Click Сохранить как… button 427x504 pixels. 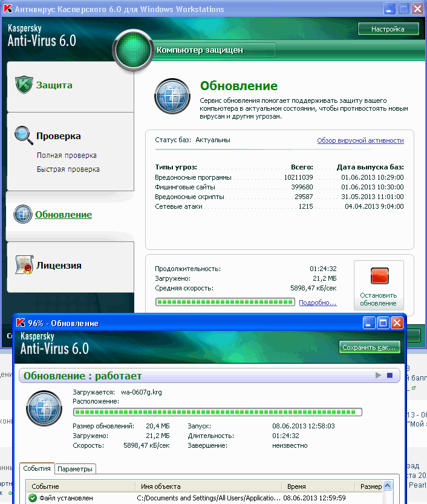click(370, 347)
